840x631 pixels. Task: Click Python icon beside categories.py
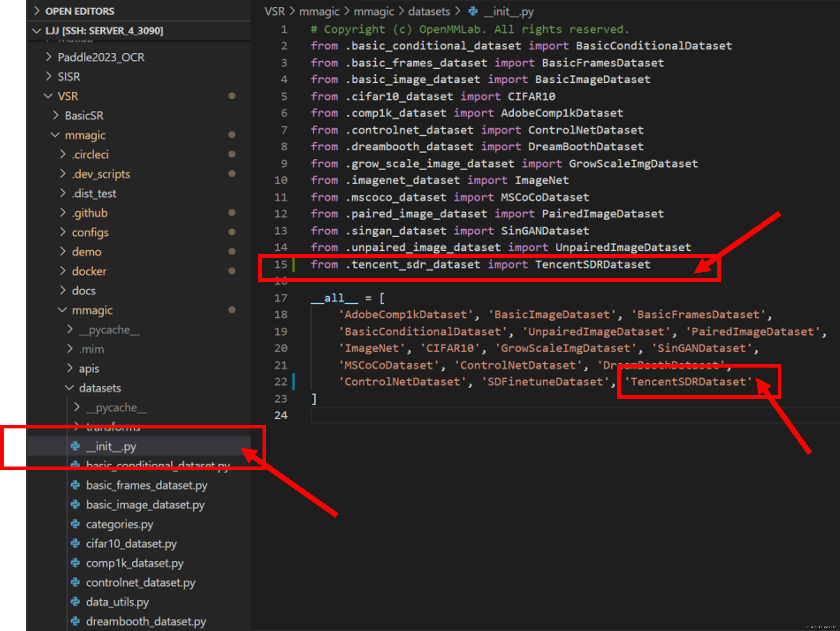pyautogui.click(x=75, y=524)
